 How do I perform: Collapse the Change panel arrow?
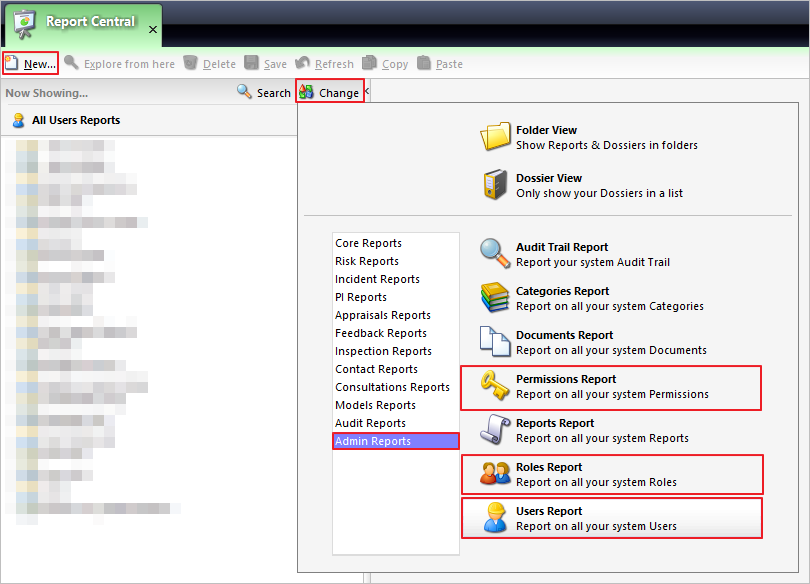tap(367, 90)
